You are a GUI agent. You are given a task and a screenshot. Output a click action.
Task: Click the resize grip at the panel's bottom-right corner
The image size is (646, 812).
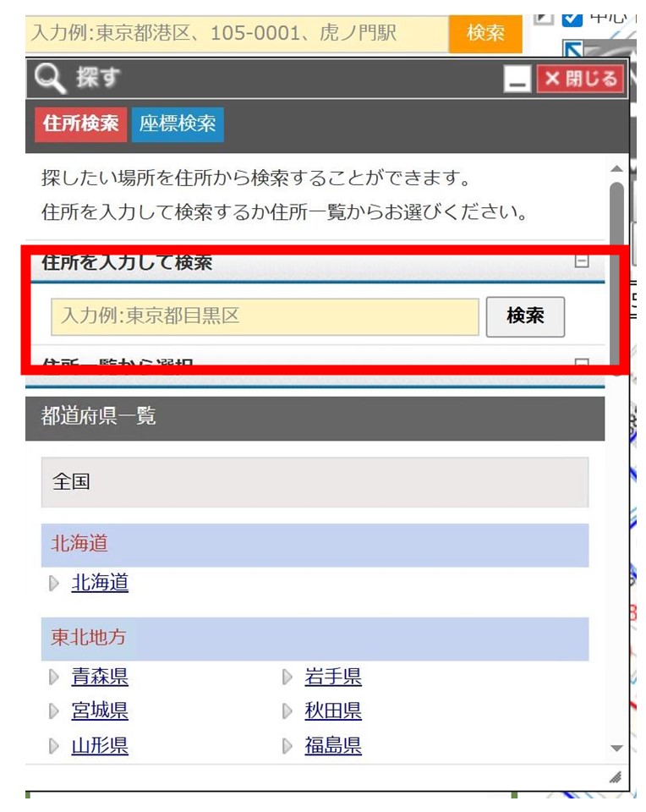(616, 777)
